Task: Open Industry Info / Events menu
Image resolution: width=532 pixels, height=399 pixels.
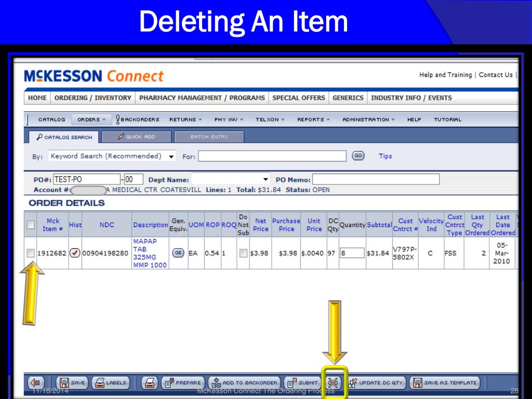Action: point(411,98)
